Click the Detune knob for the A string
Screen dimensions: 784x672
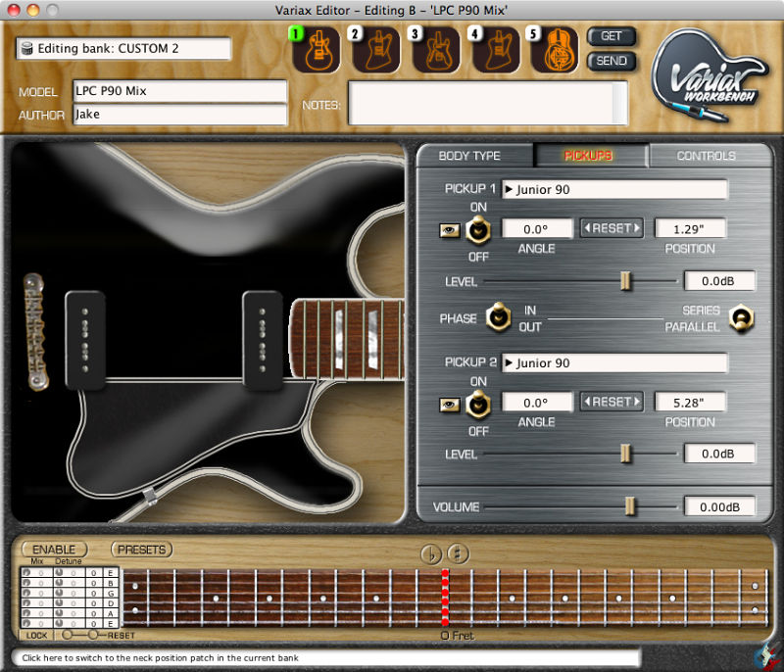[59, 612]
